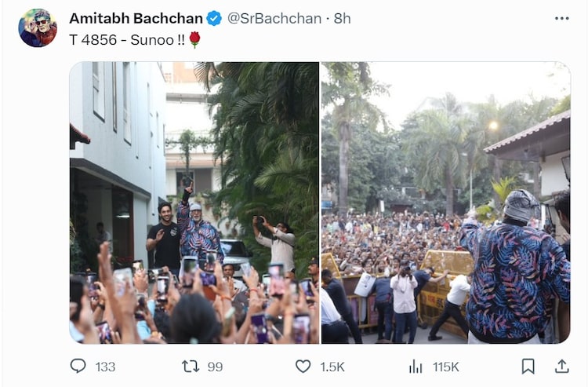
Task: Open Amitabh Bachchan's profile avatar
Action: 38,28
